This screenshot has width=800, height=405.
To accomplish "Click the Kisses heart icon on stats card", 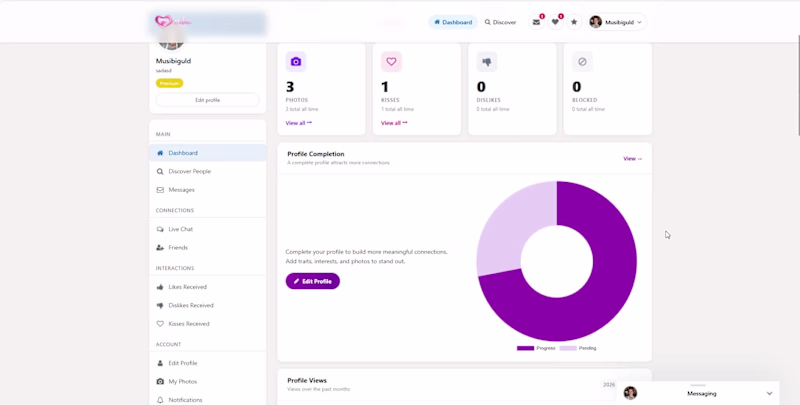I will click(x=391, y=62).
